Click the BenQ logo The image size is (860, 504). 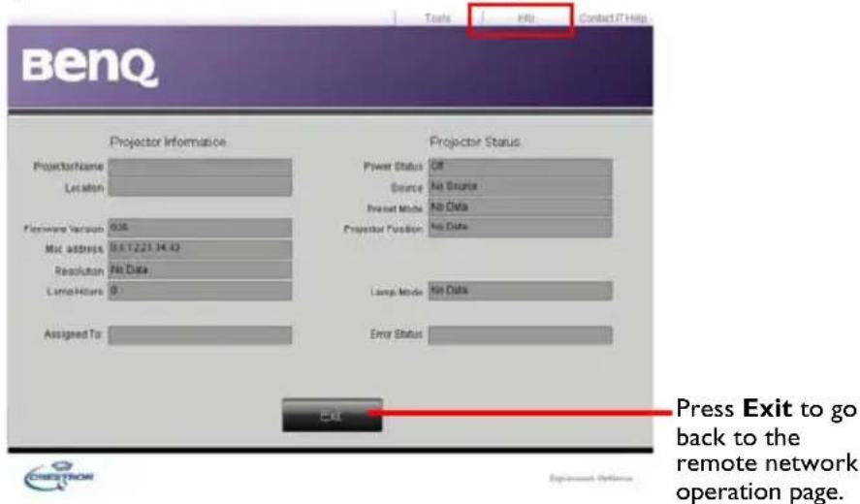pos(90,68)
